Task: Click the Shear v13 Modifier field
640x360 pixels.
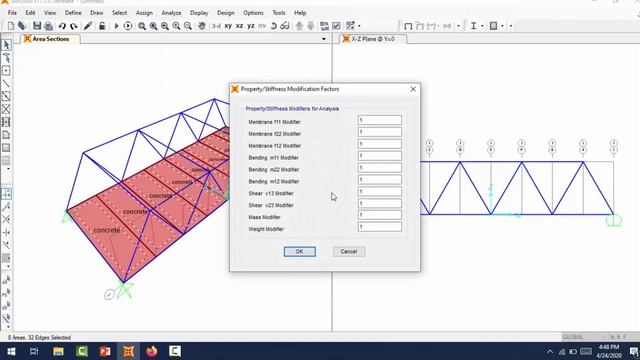Action: coord(380,191)
